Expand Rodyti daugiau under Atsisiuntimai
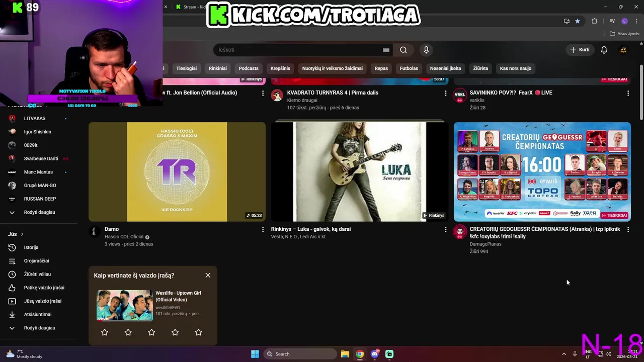 click(x=38, y=328)
